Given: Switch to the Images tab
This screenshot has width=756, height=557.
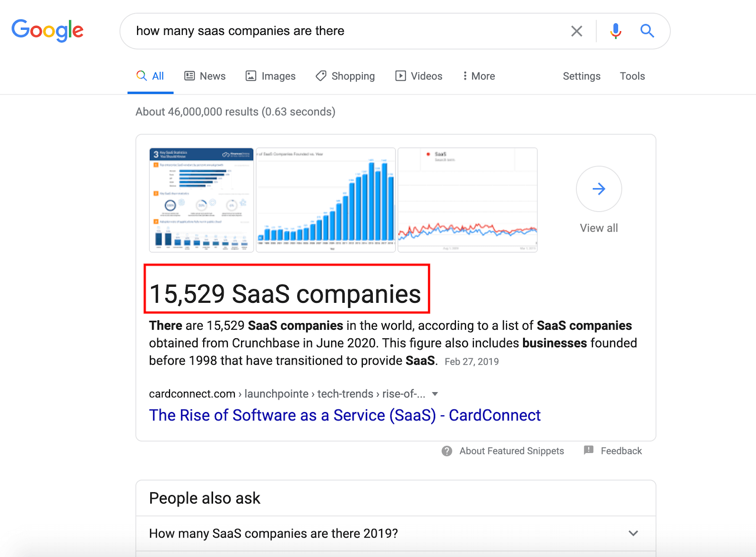Looking at the screenshot, I should pyautogui.click(x=270, y=76).
